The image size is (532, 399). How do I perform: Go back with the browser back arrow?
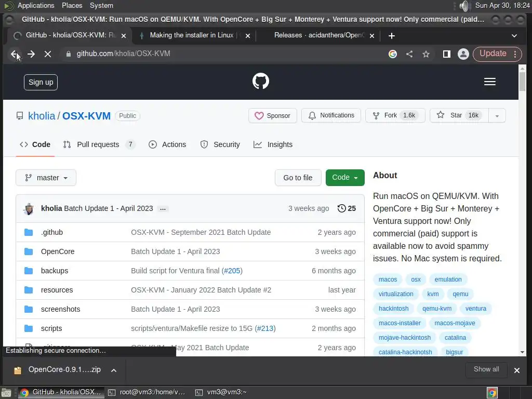(14, 54)
